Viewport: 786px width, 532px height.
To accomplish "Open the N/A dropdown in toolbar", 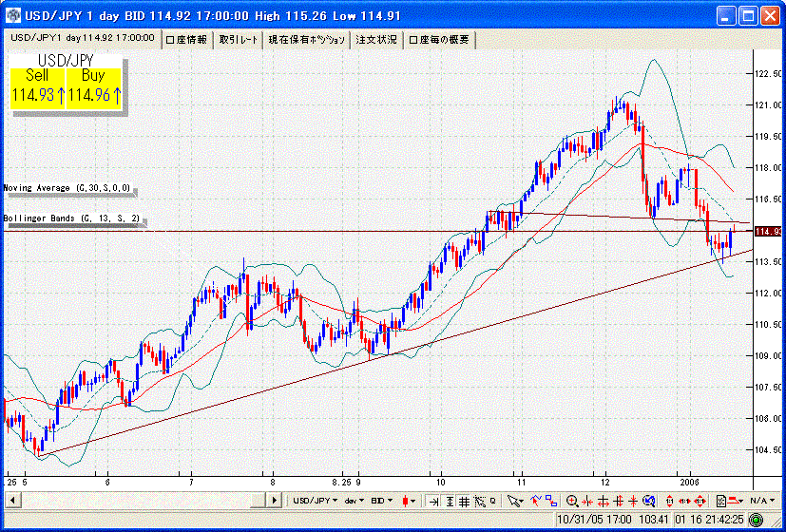I will [762, 501].
